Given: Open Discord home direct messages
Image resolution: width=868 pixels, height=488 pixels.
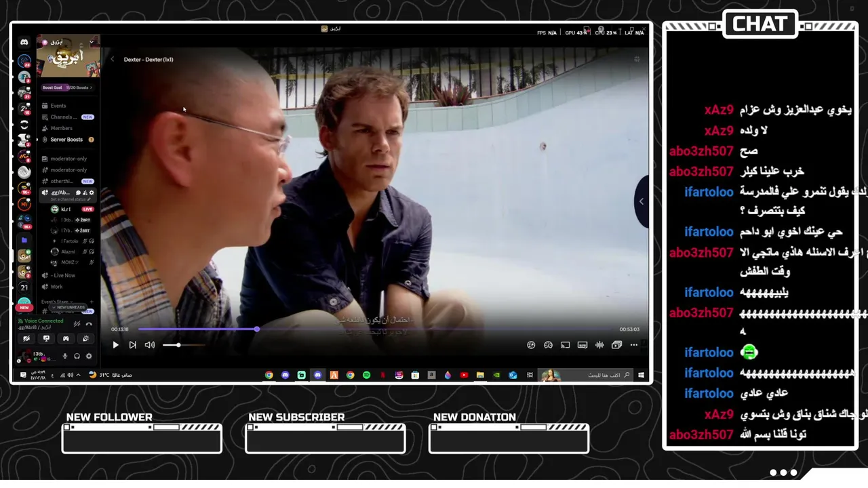Looking at the screenshot, I should [x=24, y=42].
